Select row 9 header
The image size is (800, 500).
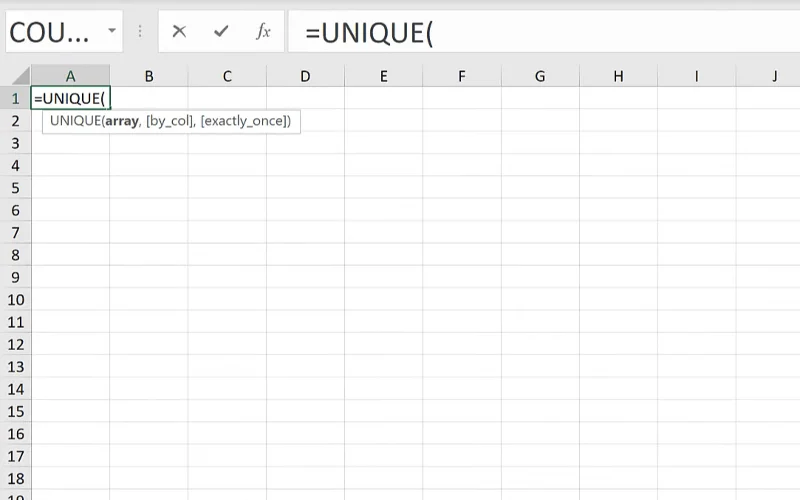(x=15, y=277)
